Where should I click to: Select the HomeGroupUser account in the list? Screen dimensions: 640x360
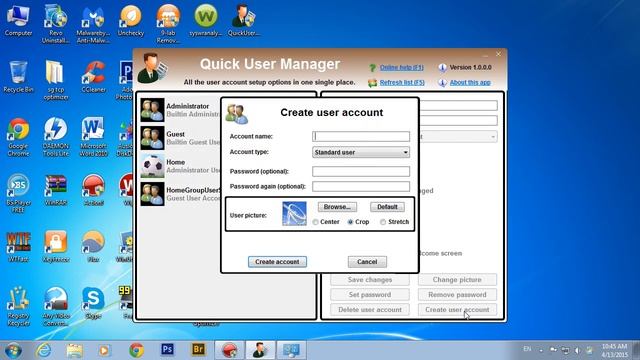pos(180,194)
